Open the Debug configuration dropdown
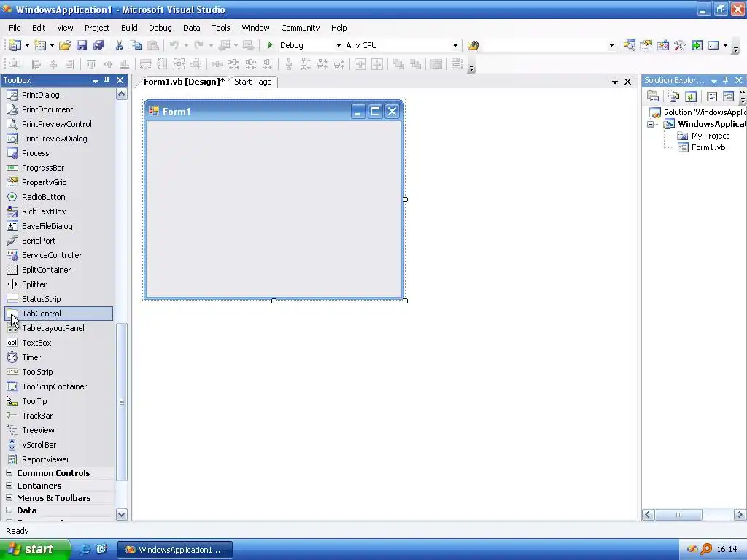The width and height of the screenshot is (747, 560). [338, 46]
